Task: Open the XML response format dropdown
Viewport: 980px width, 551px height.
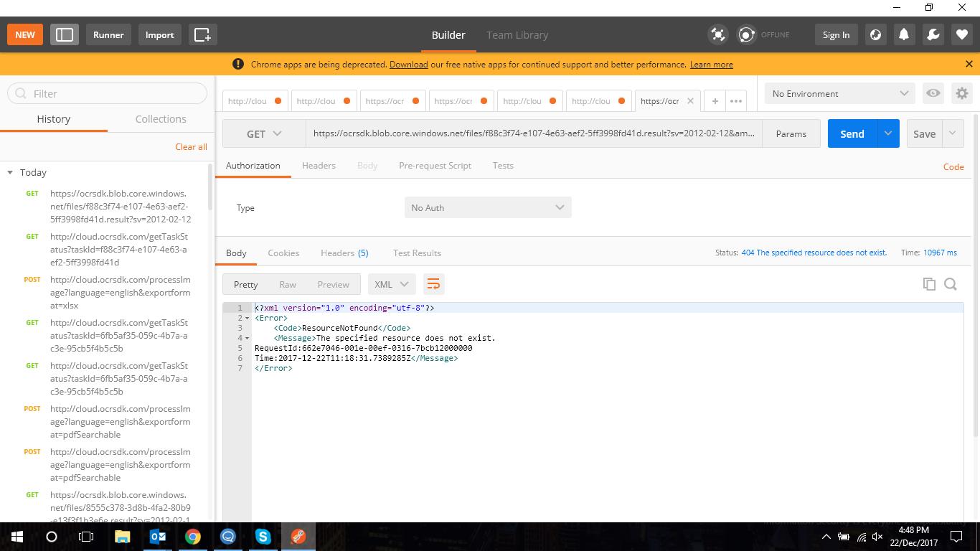Action: tap(391, 283)
